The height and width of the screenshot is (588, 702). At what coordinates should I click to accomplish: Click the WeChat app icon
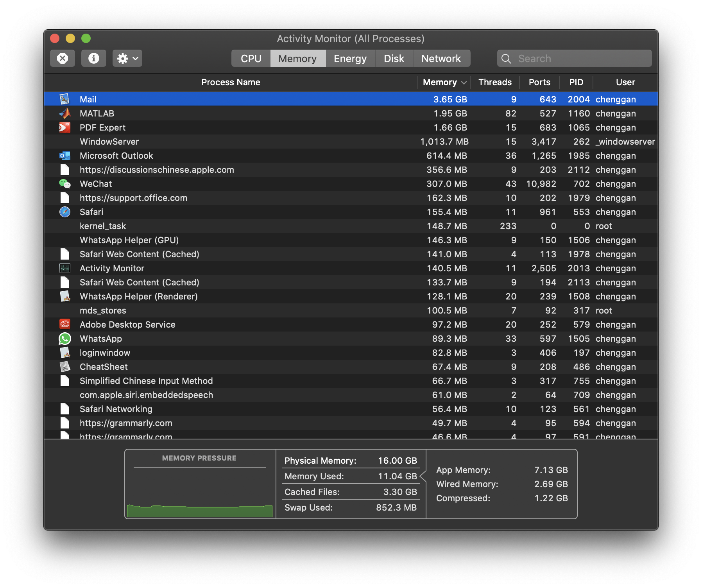click(x=65, y=184)
